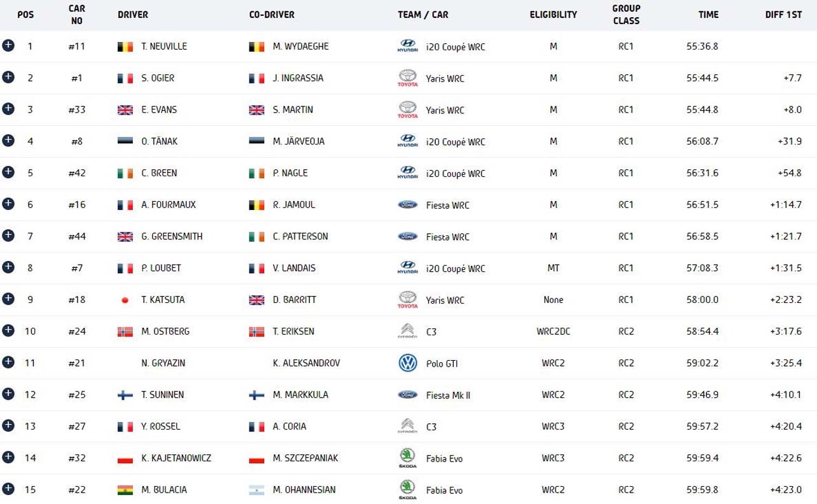
Task: Expand the row for M. Bulacia
Action: point(8,489)
